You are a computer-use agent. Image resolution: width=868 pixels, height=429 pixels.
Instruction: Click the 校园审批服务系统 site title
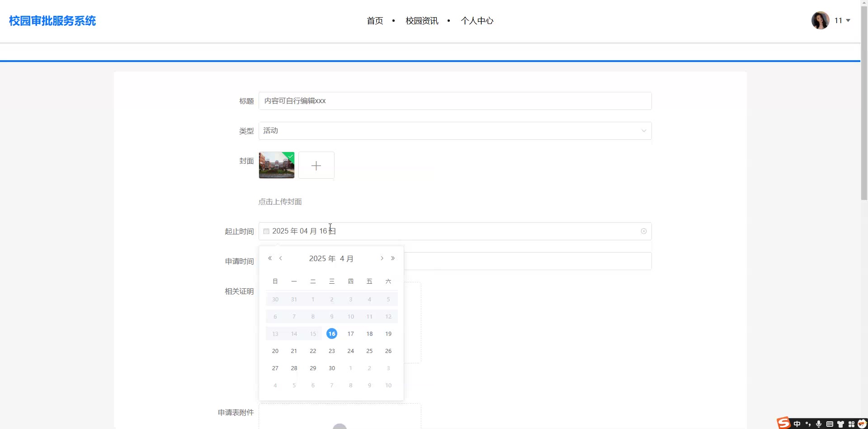click(x=52, y=21)
